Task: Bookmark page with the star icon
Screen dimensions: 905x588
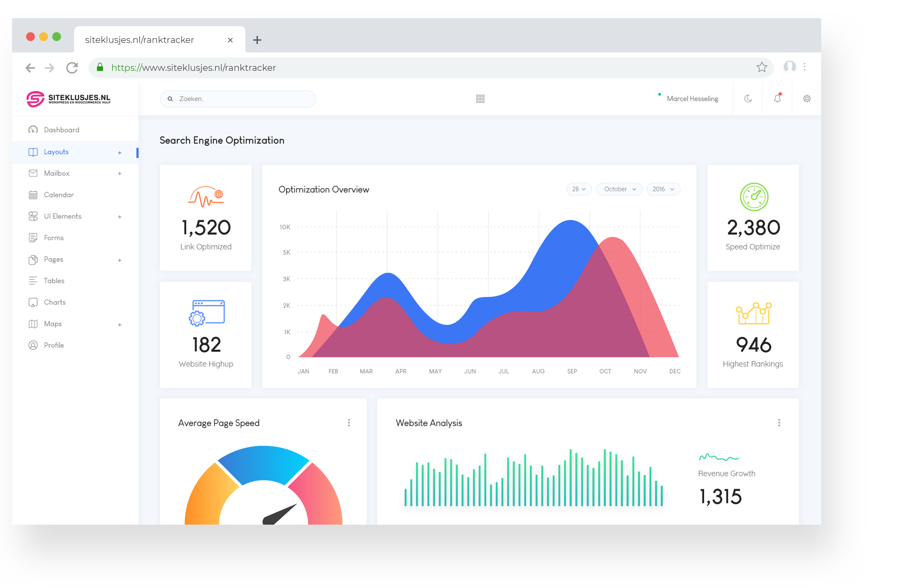Action: pyautogui.click(x=762, y=67)
